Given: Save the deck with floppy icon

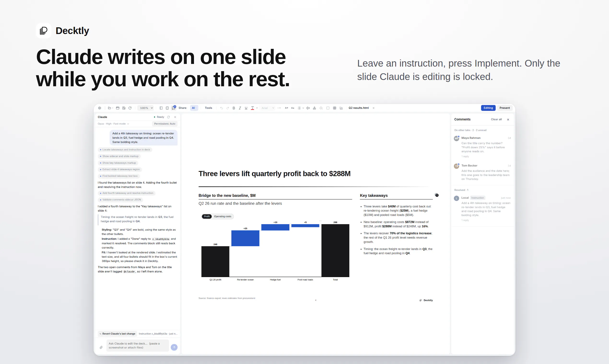Looking at the screenshot, I should click(x=124, y=108).
